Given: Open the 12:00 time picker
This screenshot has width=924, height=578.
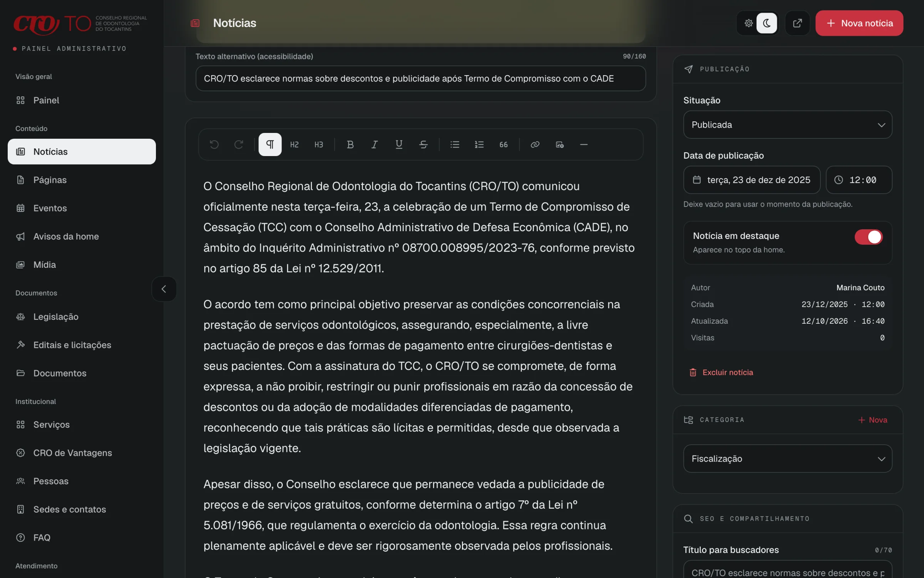Looking at the screenshot, I should (859, 180).
